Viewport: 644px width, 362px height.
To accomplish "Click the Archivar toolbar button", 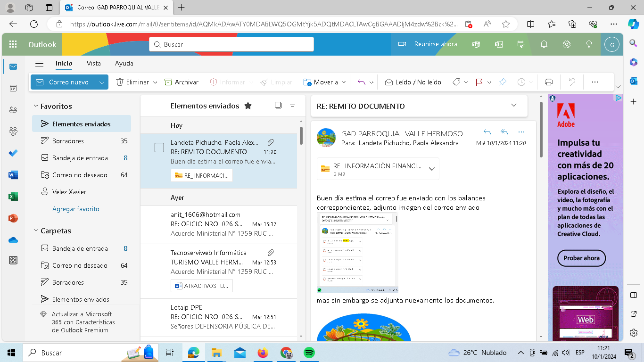I will click(x=182, y=82).
